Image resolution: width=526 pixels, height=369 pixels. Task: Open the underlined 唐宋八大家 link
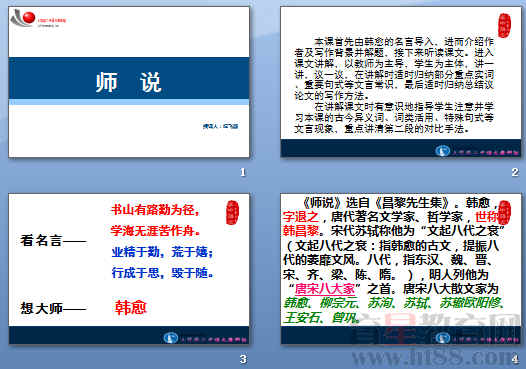tap(325, 289)
